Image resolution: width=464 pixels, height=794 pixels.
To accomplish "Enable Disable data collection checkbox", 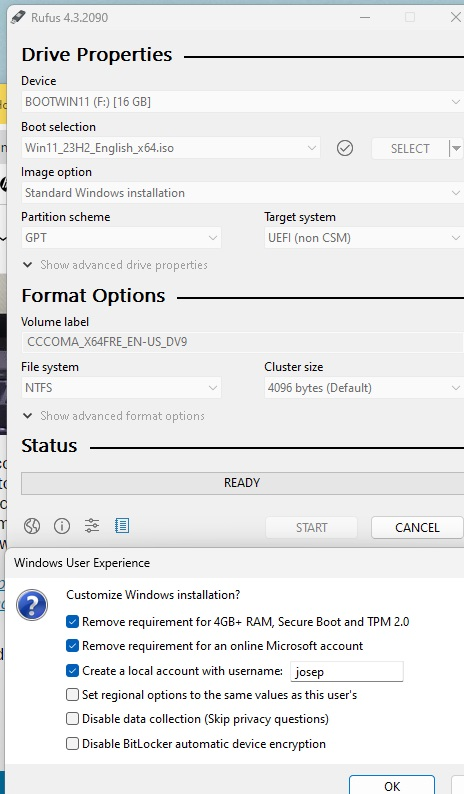I will click(x=72, y=719).
